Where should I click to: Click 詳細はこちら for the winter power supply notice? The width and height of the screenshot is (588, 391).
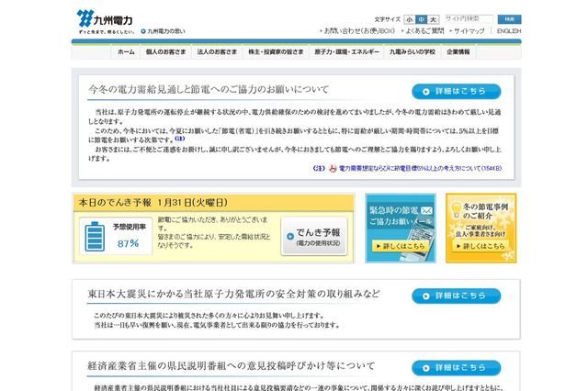click(x=456, y=92)
